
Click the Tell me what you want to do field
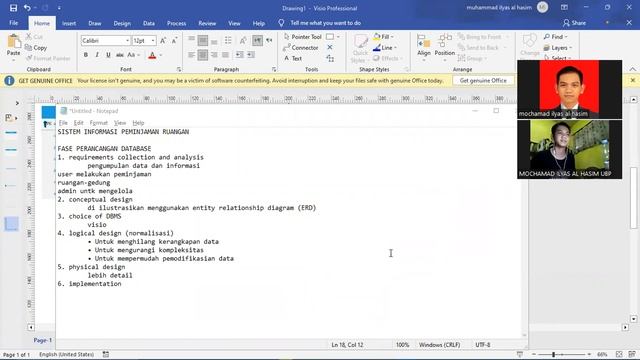click(326, 23)
